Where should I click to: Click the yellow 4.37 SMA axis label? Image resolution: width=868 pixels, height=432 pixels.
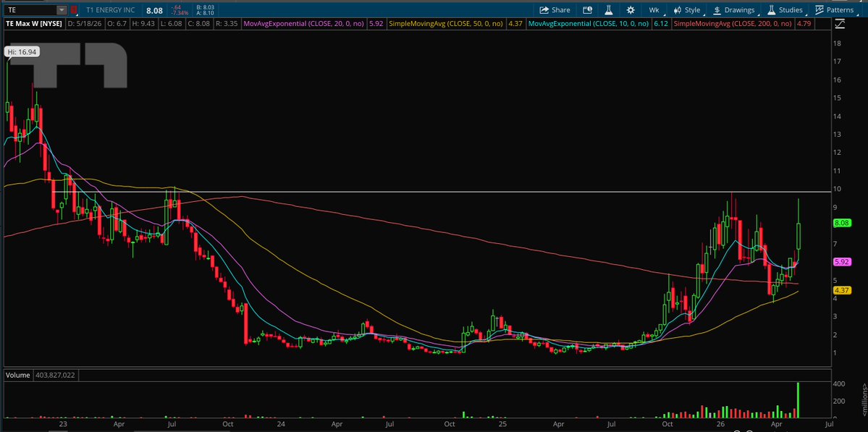(841, 290)
